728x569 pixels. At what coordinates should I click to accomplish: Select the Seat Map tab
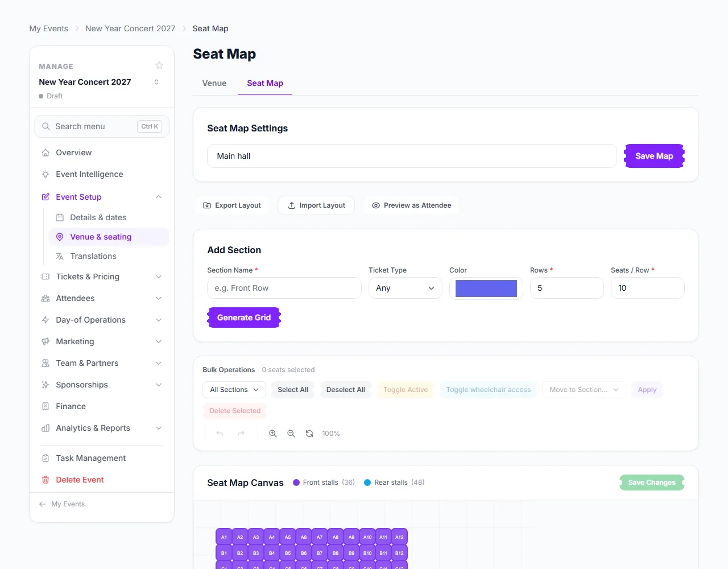[265, 83]
